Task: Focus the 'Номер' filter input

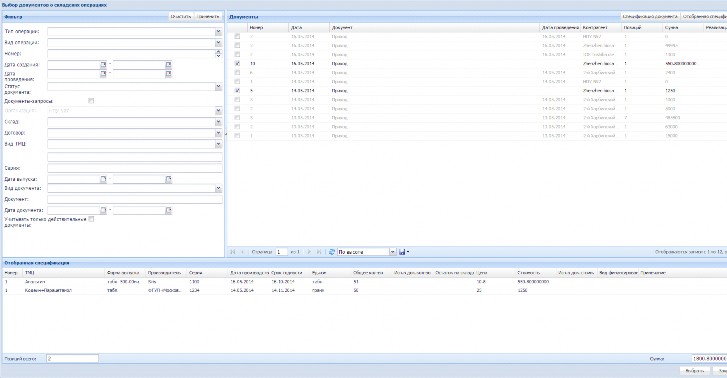Action: [x=131, y=54]
